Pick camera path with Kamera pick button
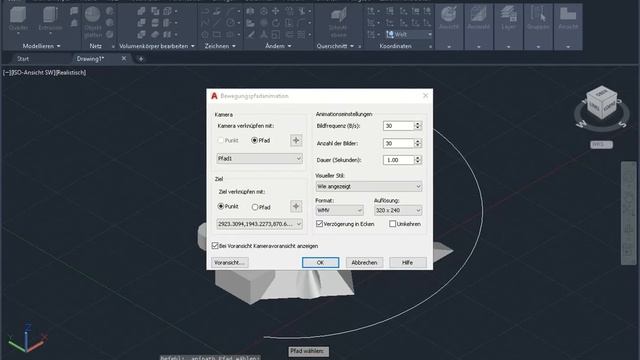640x360 pixels. click(296, 140)
